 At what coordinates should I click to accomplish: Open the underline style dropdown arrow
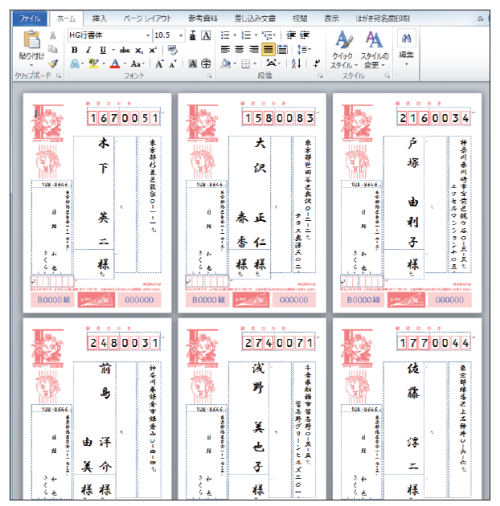113,50
